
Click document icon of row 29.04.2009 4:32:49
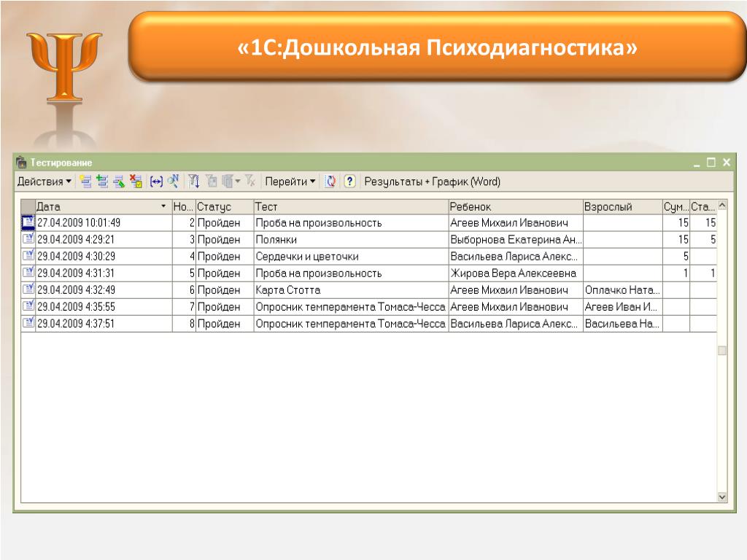(28, 289)
